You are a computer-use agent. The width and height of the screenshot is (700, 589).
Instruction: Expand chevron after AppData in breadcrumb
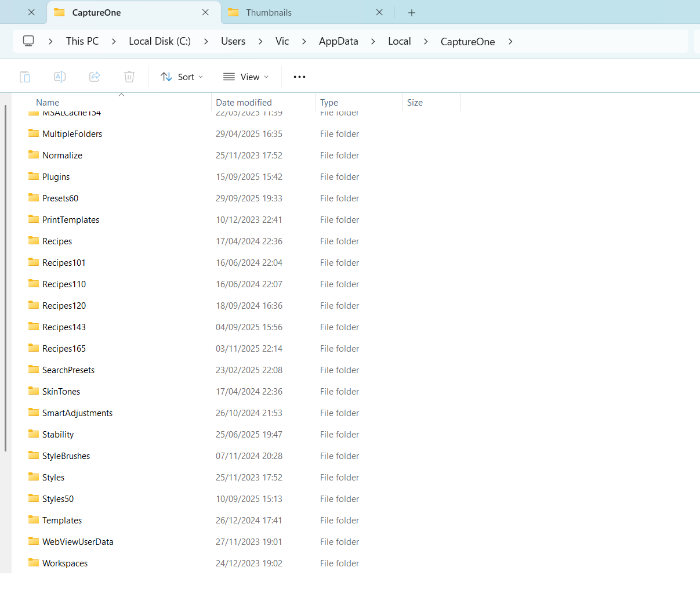click(373, 41)
